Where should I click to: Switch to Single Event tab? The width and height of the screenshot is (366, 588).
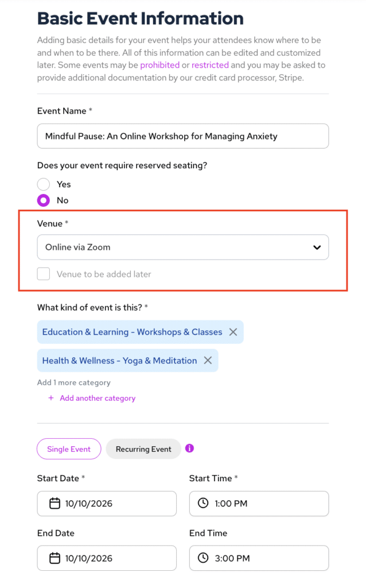(69, 449)
